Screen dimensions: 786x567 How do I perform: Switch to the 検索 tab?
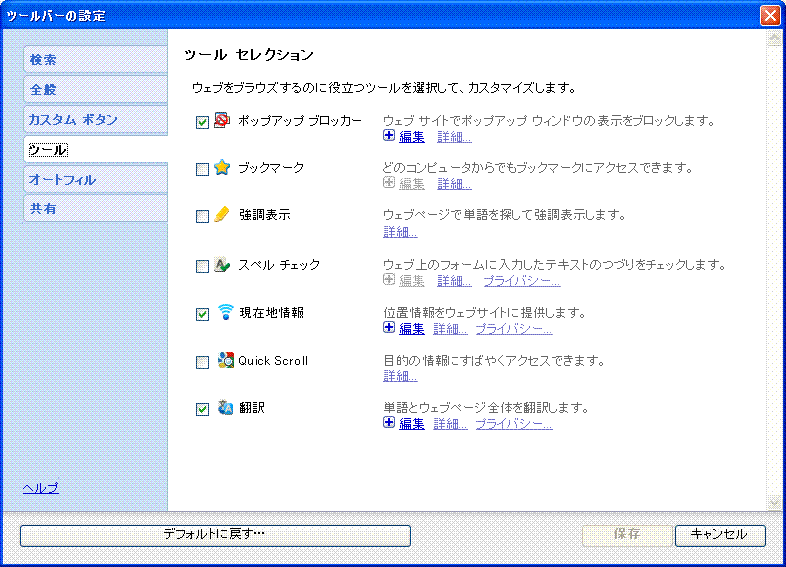(x=95, y=60)
